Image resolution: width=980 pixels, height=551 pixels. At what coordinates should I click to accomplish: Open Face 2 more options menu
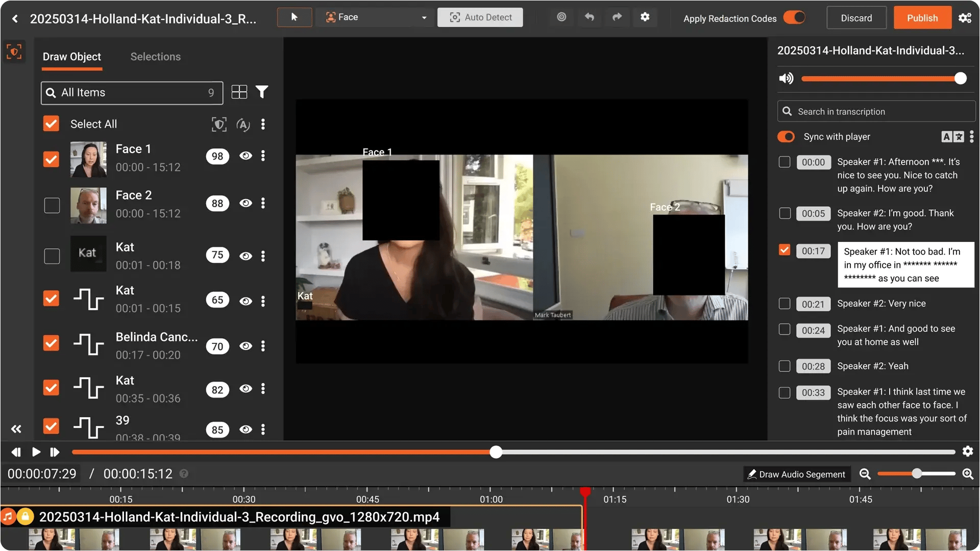tap(263, 203)
